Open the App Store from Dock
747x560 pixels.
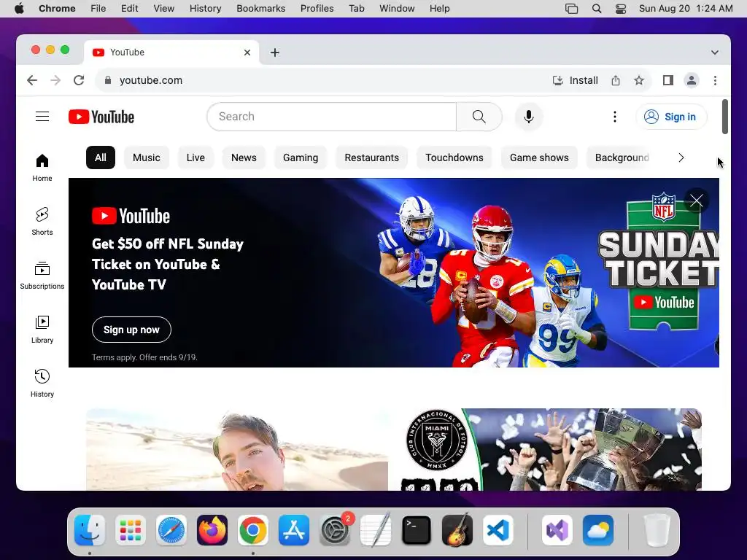tap(294, 530)
